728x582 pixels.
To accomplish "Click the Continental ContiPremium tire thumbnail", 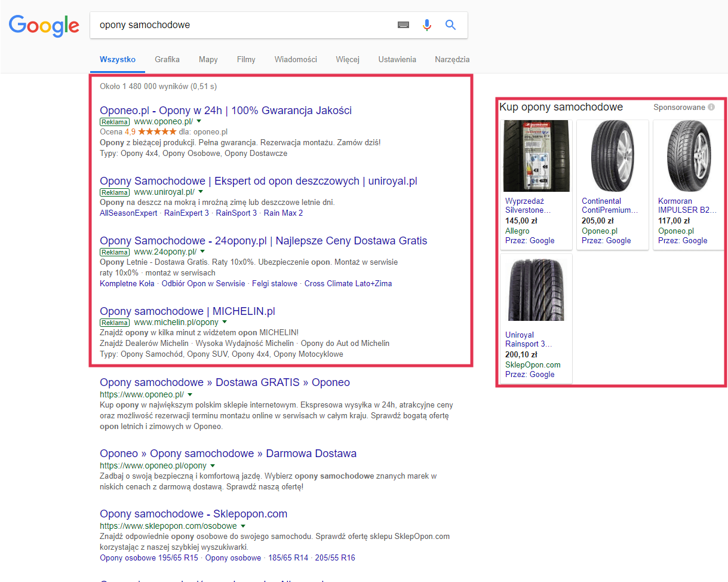I will click(612, 156).
